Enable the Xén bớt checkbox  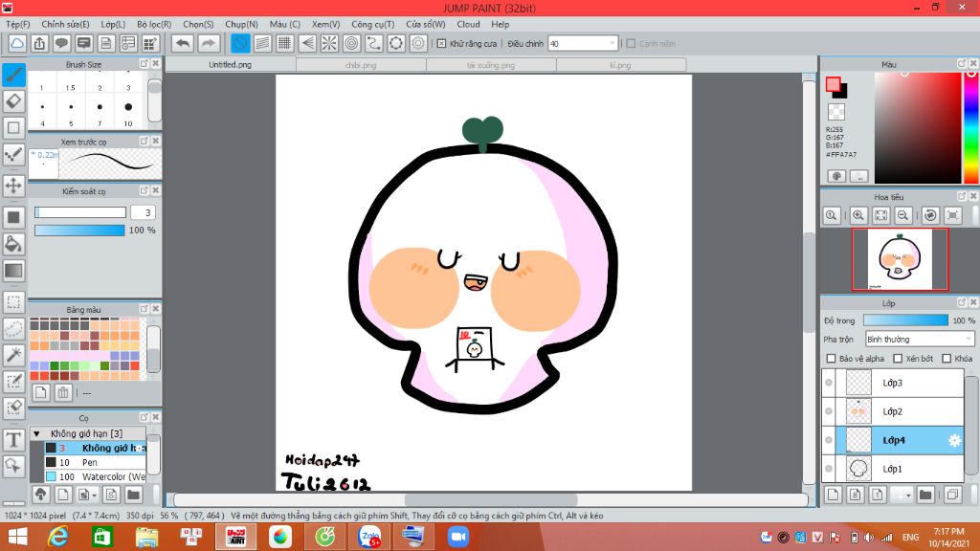(898, 359)
